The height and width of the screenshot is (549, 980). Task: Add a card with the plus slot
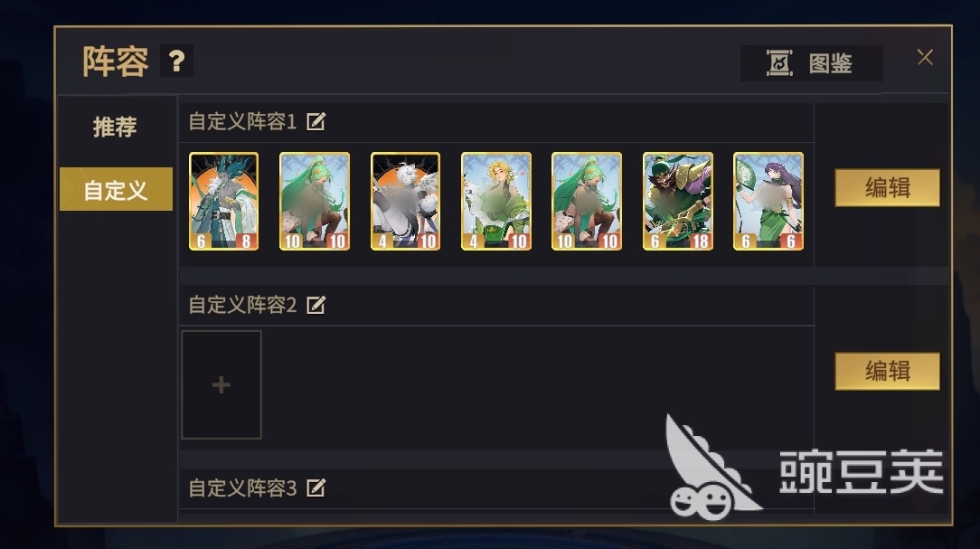[221, 384]
